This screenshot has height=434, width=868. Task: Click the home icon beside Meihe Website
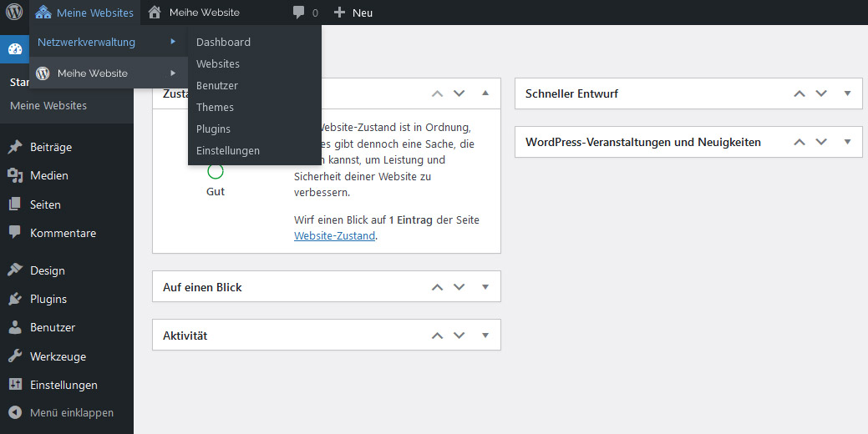[155, 13]
